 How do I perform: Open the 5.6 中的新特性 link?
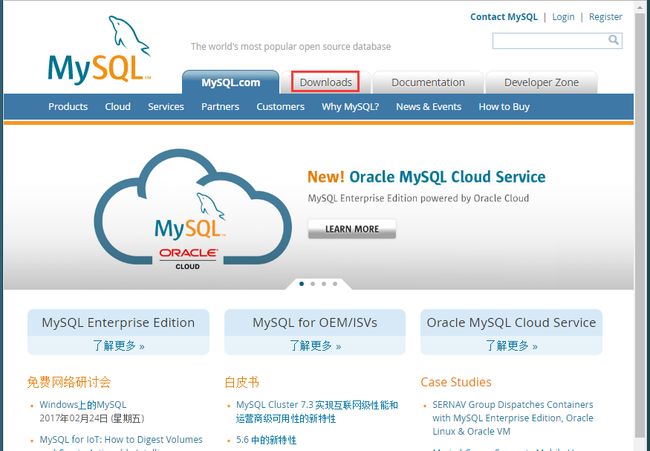pos(266,440)
